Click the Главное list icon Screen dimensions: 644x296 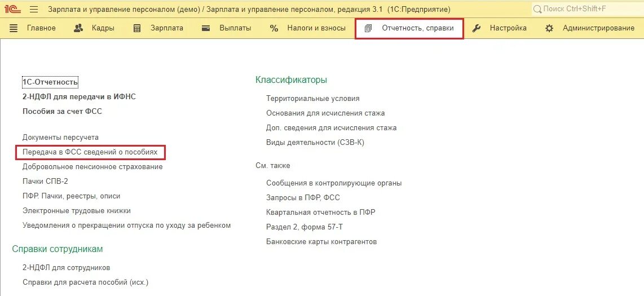pos(14,28)
